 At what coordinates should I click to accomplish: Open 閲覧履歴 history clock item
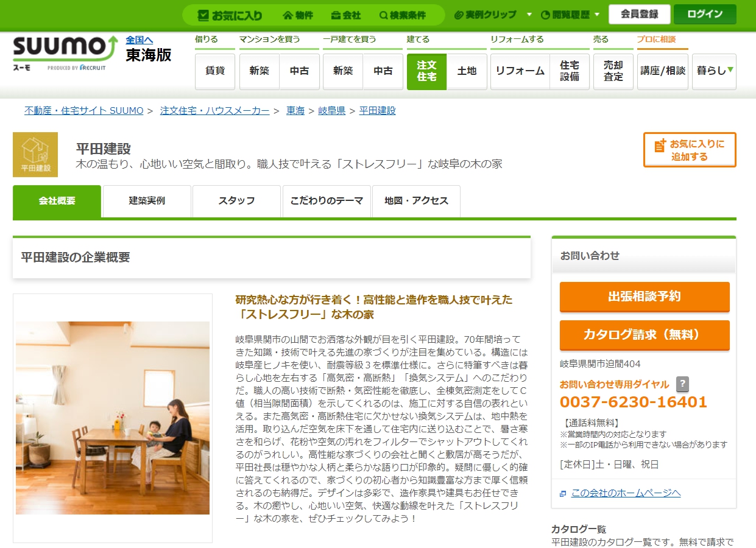pos(565,15)
